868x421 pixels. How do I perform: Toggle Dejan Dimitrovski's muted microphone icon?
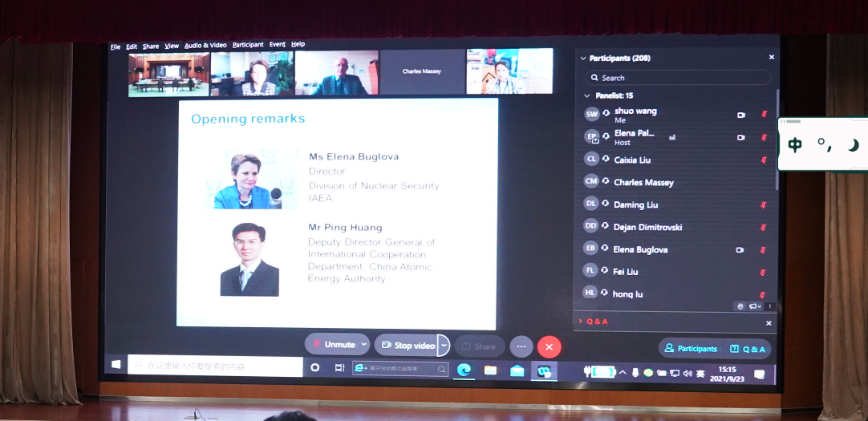764,228
